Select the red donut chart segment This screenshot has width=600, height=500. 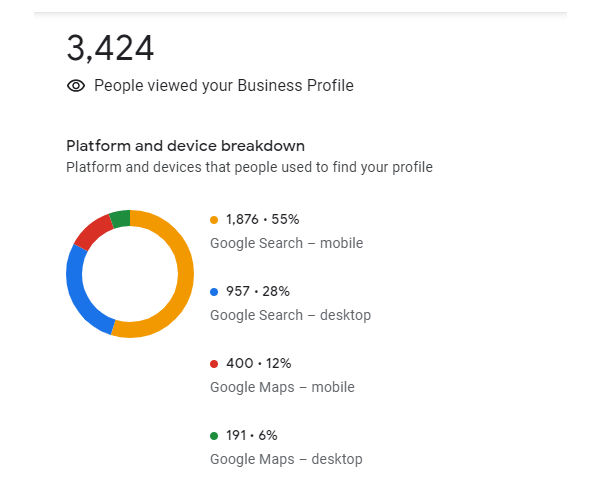click(x=92, y=233)
